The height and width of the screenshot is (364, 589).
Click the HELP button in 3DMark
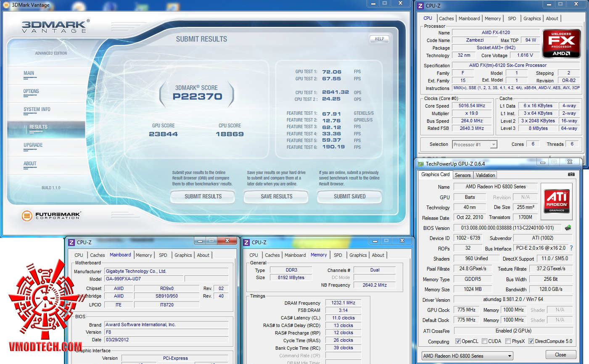pos(379,39)
